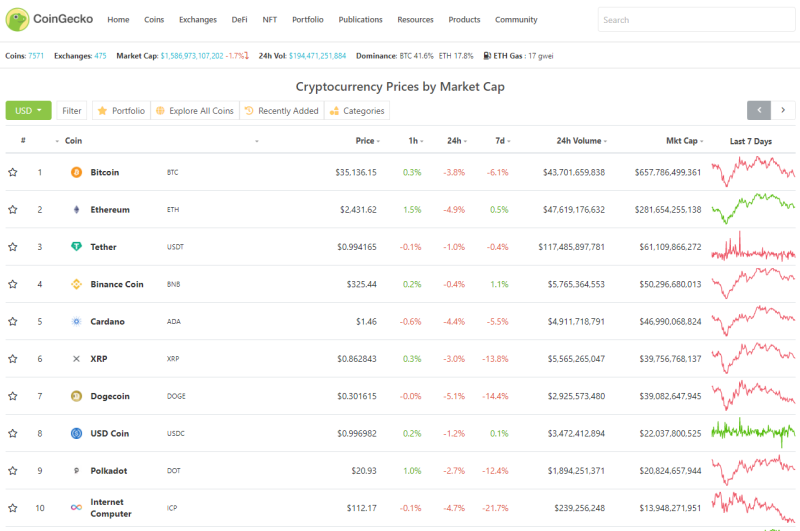Open the Bitcoin name link

(105, 172)
